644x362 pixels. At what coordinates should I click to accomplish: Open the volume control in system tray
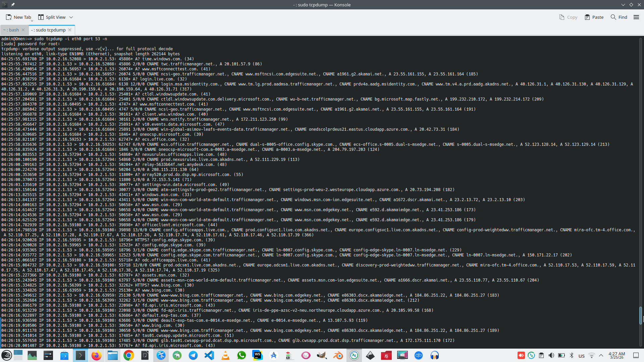pyautogui.click(x=551, y=355)
